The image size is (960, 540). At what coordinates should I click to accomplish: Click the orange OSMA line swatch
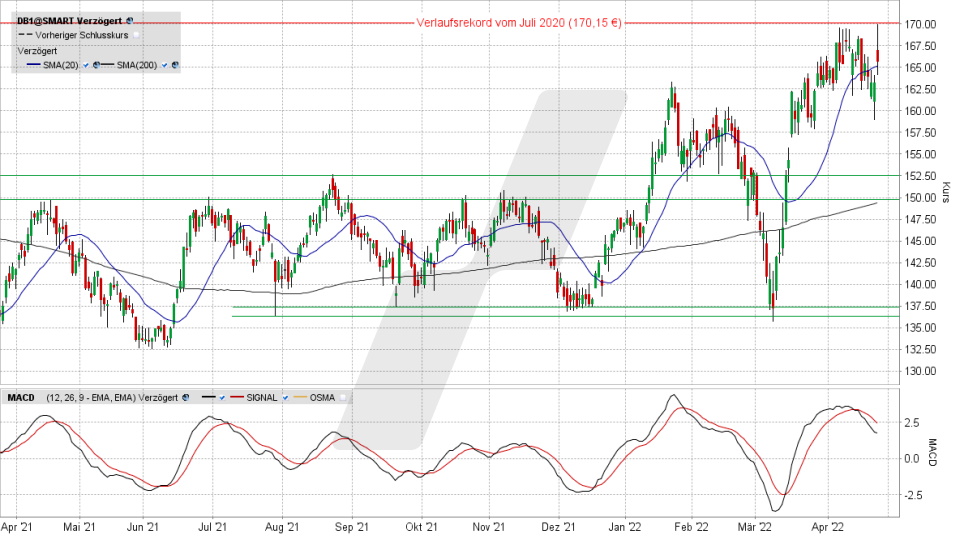coord(300,397)
